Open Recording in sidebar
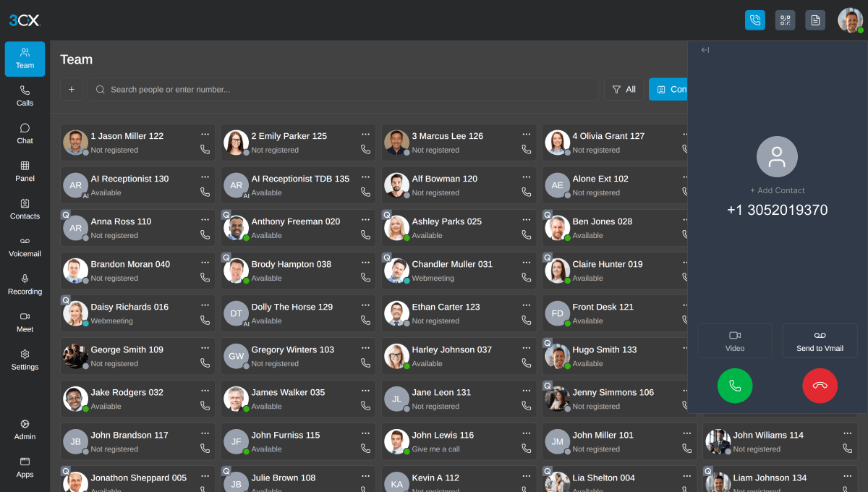The height and width of the screenshot is (492, 868). [25, 284]
